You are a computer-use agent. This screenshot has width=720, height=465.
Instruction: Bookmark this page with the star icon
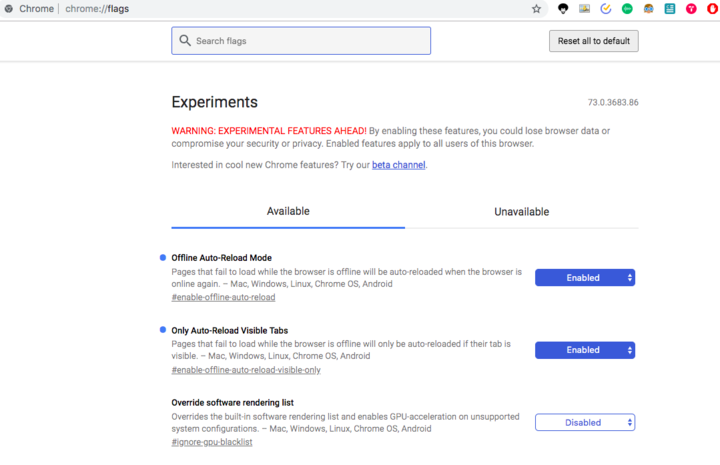536,9
